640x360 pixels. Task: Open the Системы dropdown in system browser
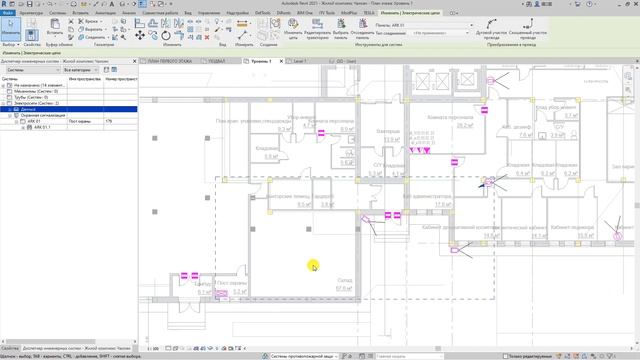(33, 70)
